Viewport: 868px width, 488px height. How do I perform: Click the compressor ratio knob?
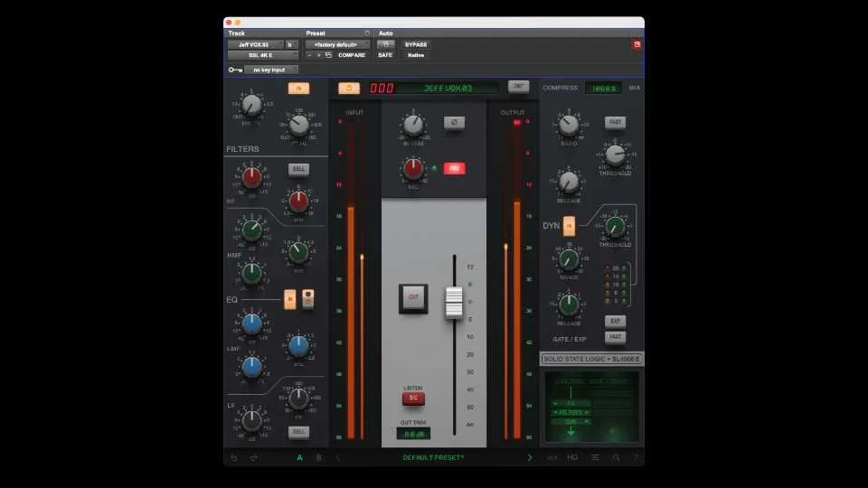[x=569, y=125]
